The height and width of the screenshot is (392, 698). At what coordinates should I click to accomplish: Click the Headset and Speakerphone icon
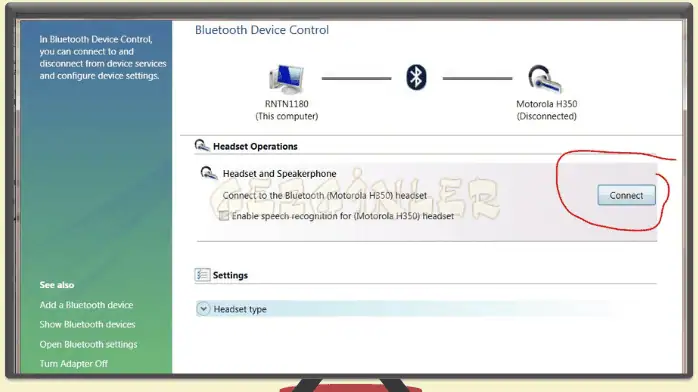(208, 173)
